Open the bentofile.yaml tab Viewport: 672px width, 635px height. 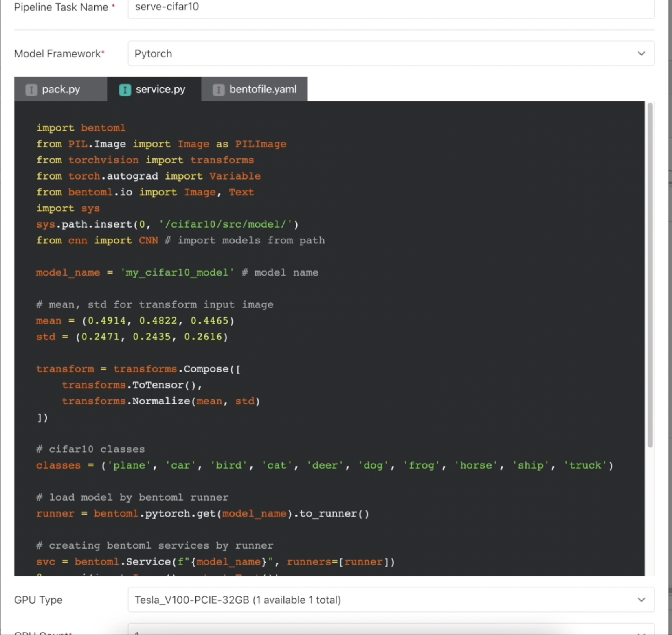[255, 89]
